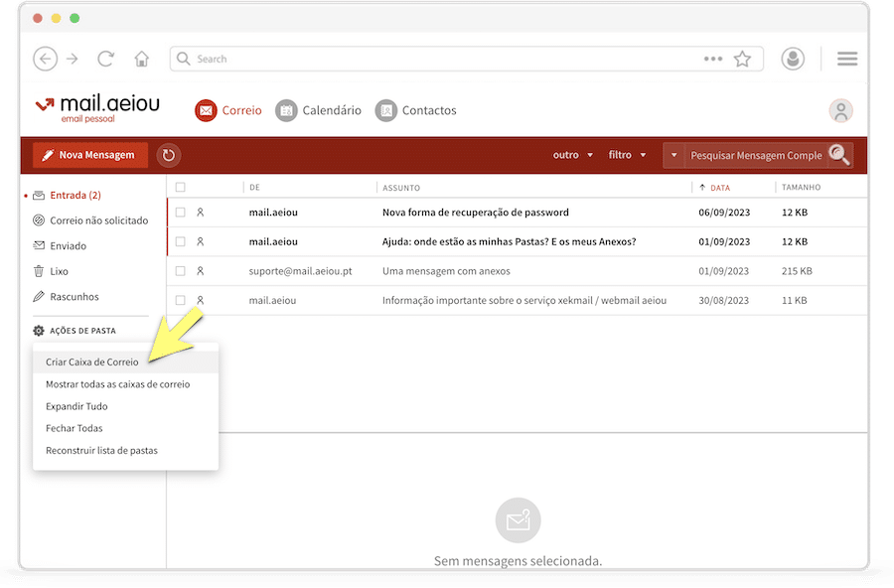Click the refresh mailbox circular arrow icon

(x=169, y=155)
